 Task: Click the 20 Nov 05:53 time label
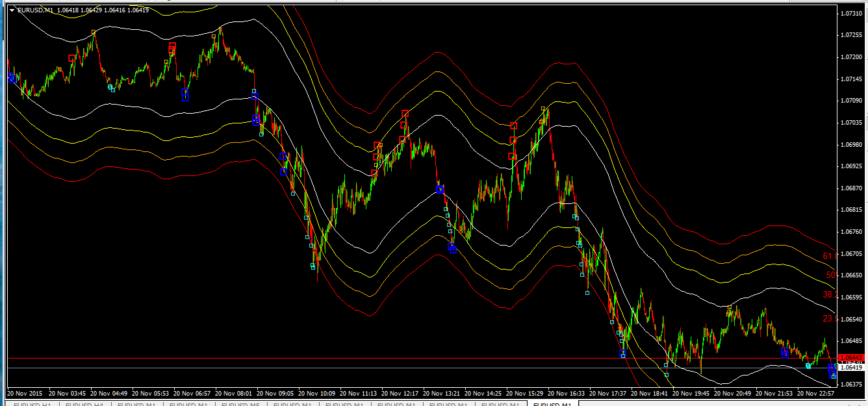click(x=150, y=393)
